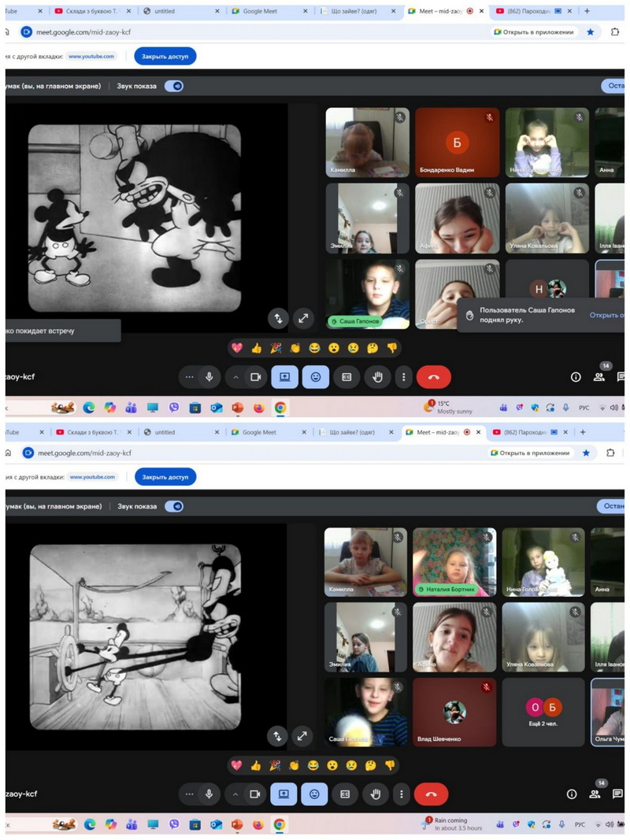The image size is (630, 840).
Task: Click thumbs-up reaction emoji in top screenshot
Action: tap(256, 348)
